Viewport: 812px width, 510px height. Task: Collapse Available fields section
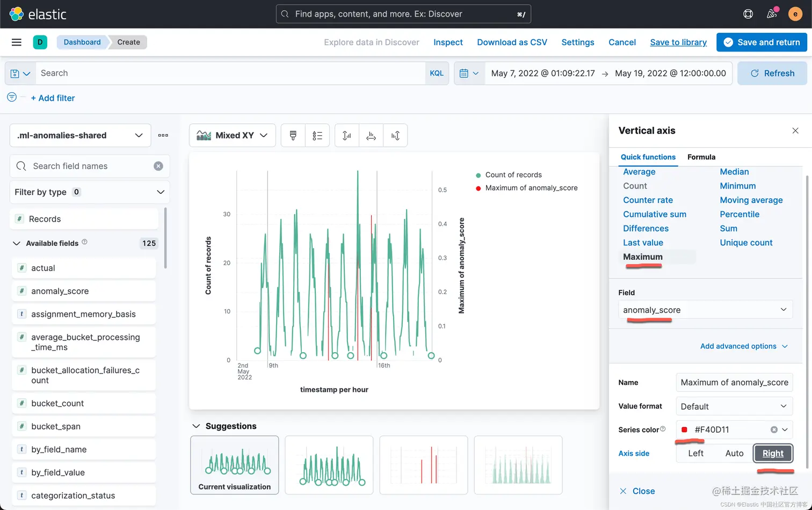(x=16, y=243)
